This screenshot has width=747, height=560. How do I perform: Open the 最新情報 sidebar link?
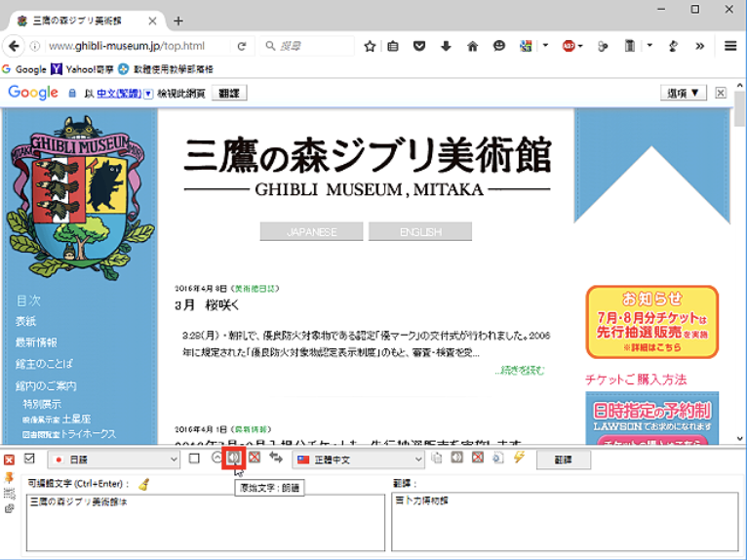(36, 342)
